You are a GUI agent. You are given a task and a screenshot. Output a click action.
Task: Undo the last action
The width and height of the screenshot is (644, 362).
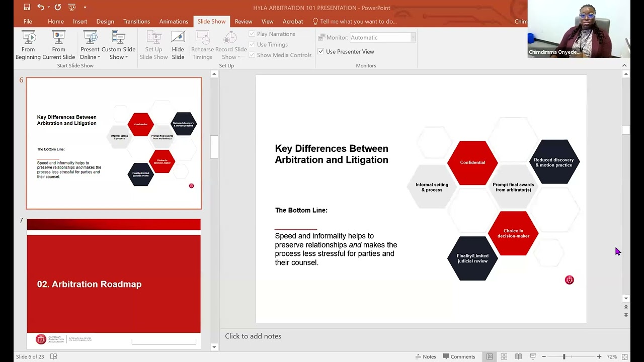(x=40, y=7)
